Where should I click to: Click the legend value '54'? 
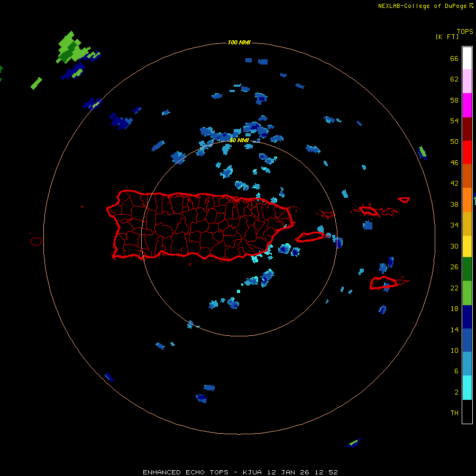coord(454,121)
